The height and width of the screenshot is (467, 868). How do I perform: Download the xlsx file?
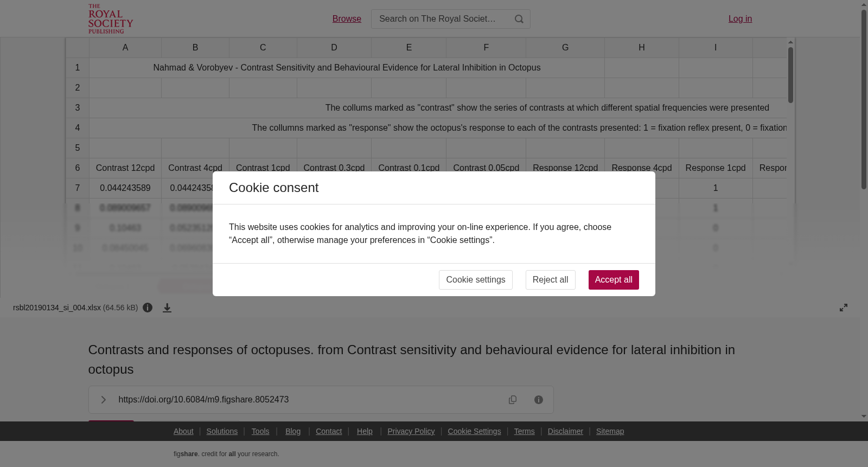pos(167,308)
